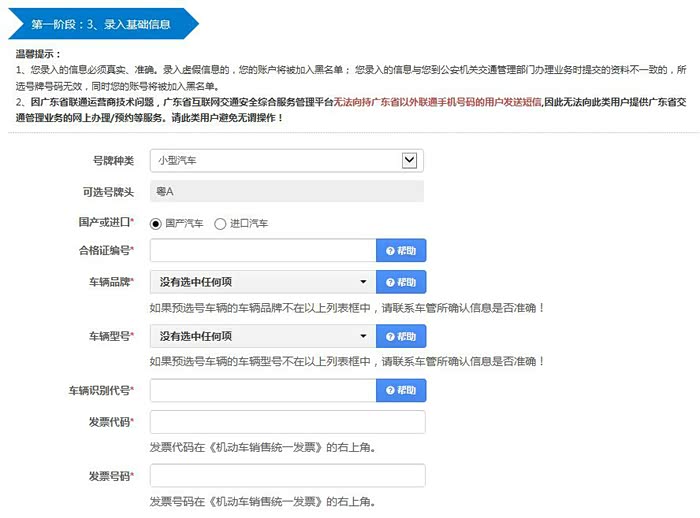Open the 号牌种类 dropdown showing 小型汽车
This screenshot has width=700, height=518.
click(x=286, y=160)
